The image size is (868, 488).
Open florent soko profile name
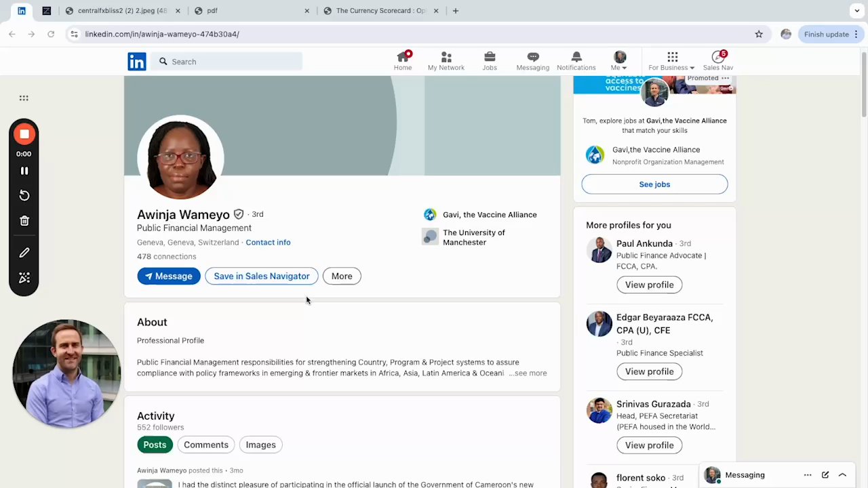[641, 478]
